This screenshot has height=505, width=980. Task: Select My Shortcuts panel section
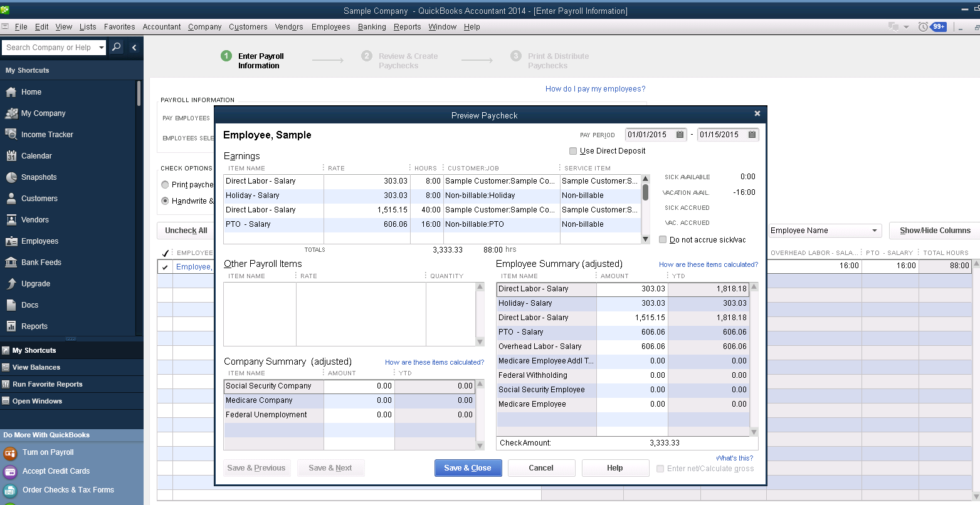tap(71, 350)
